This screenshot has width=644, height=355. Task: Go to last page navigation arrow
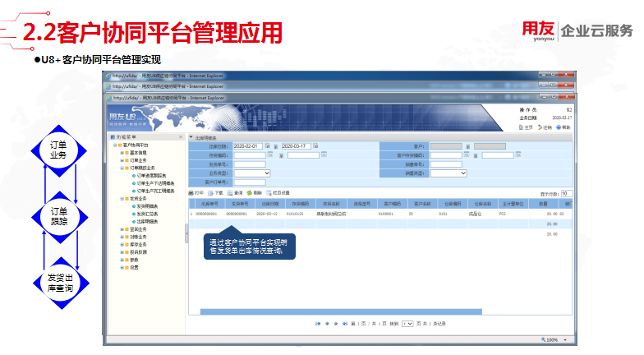[345, 324]
